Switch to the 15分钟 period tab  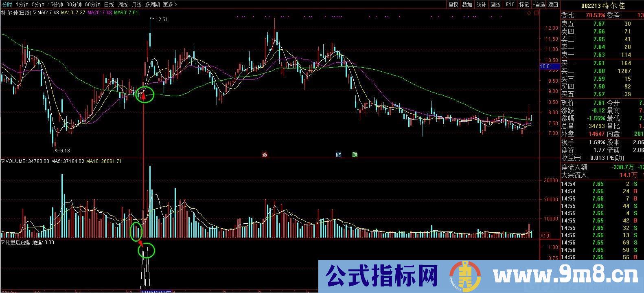click(55, 4)
